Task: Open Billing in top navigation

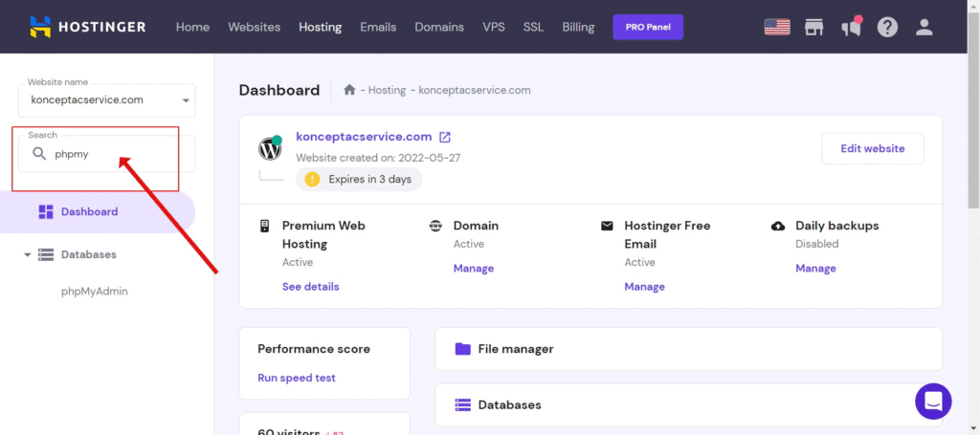Action: 578,27
